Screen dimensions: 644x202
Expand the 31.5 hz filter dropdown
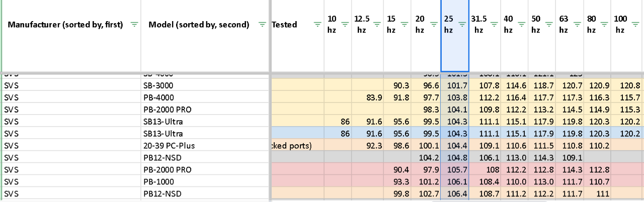(494, 24)
